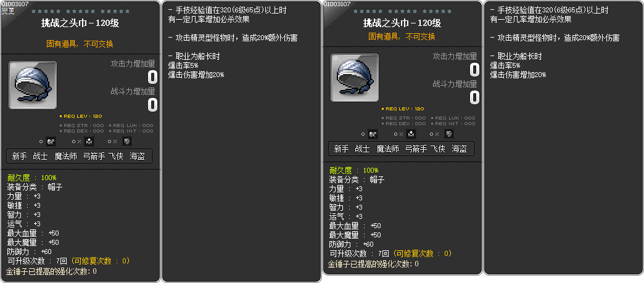Select 新手 job label in left tooltip

point(19,156)
